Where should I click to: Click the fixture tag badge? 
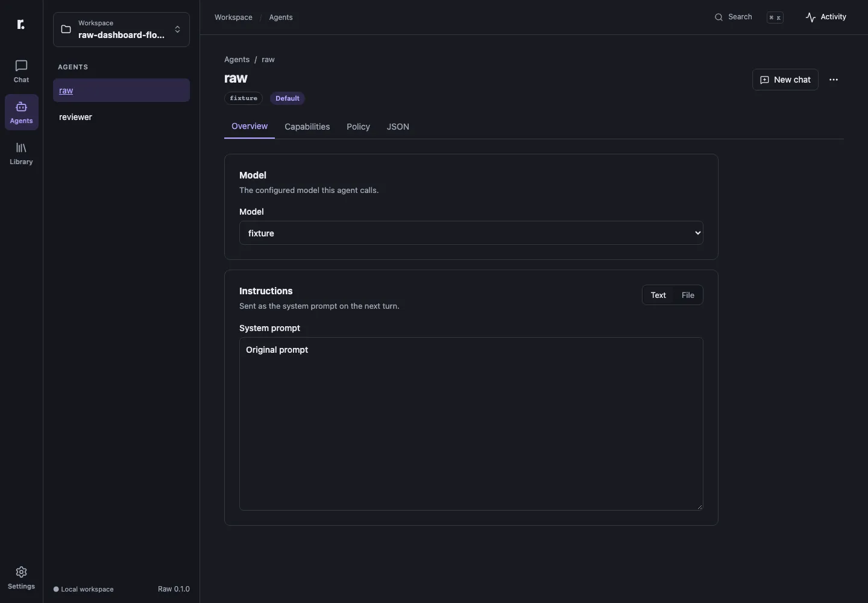[244, 98]
